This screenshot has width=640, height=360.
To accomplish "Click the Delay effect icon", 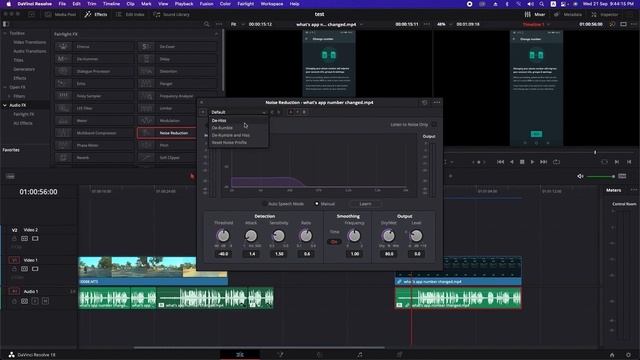I will click(146, 59).
